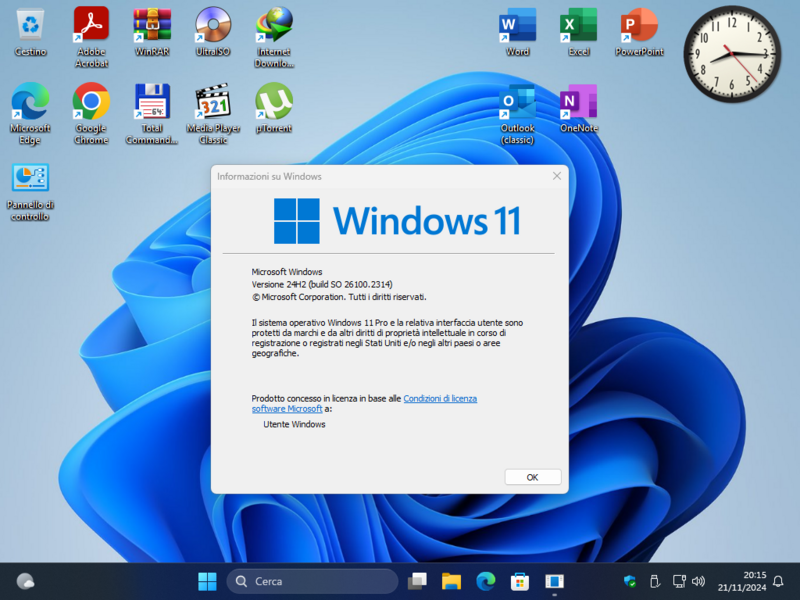This screenshot has width=800, height=600.
Task: Click the Microsoft Corporation copyright line
Action: (x=339, y=297)
